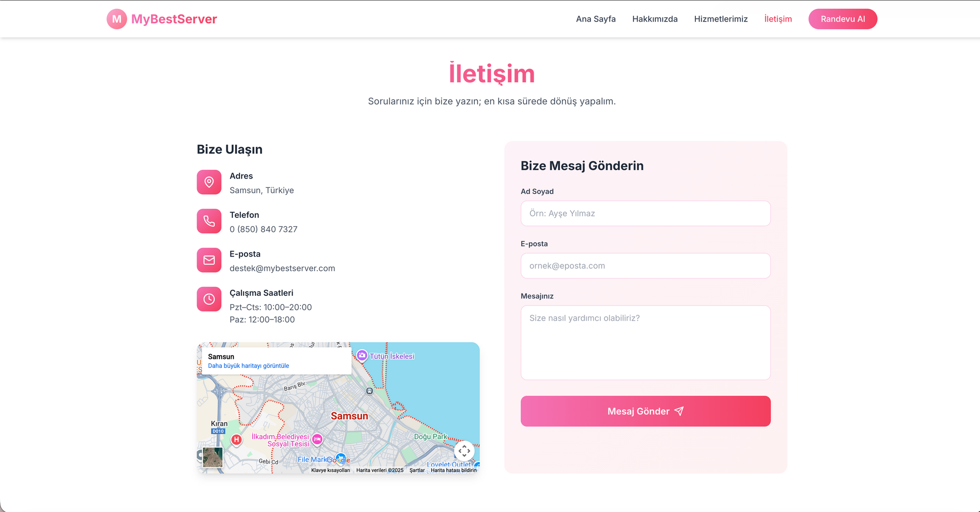Screen dimensions: 980x512
Task: Click the red hospital H marker
Action: tap(237, 439)
